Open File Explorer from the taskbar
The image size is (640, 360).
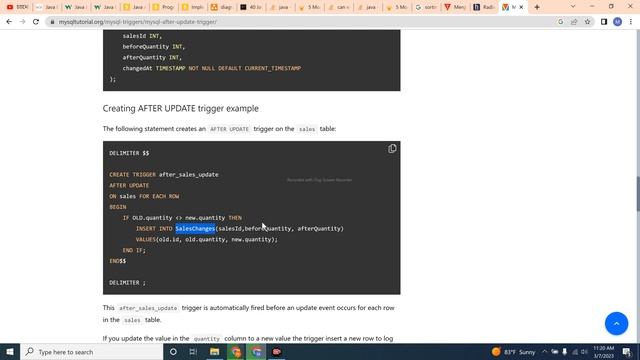214,351
